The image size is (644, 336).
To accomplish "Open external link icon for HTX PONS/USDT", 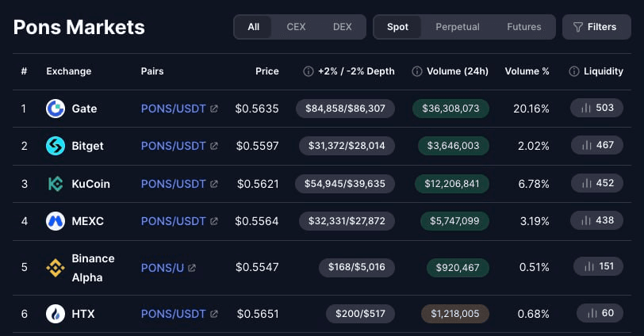I will 214,314.
